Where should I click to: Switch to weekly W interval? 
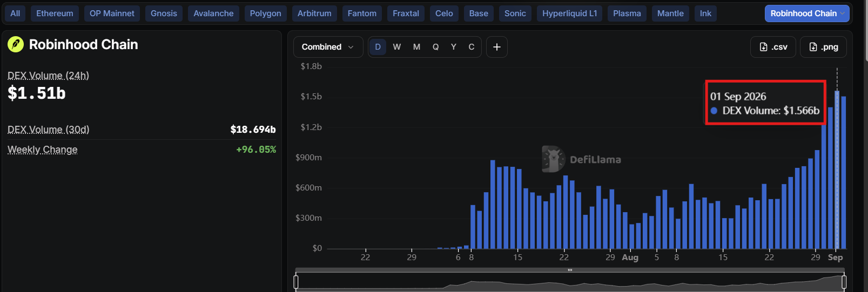coord(397,47)
